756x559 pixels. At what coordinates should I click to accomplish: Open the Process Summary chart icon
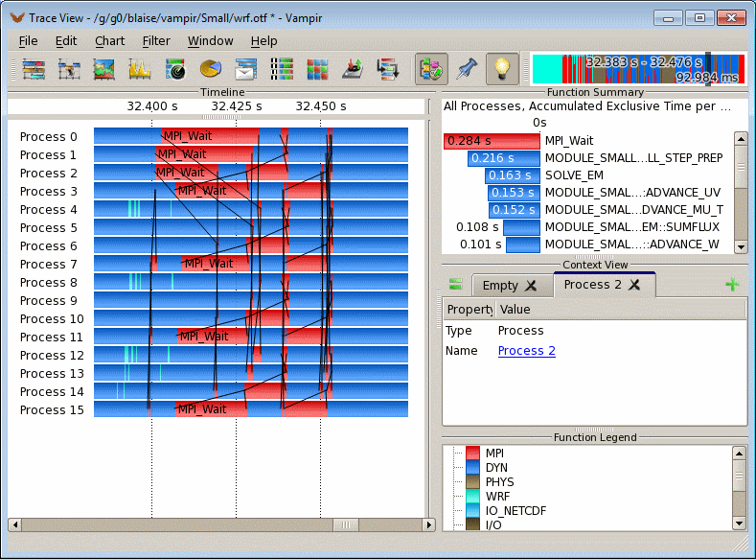click(x=282, y=69)
